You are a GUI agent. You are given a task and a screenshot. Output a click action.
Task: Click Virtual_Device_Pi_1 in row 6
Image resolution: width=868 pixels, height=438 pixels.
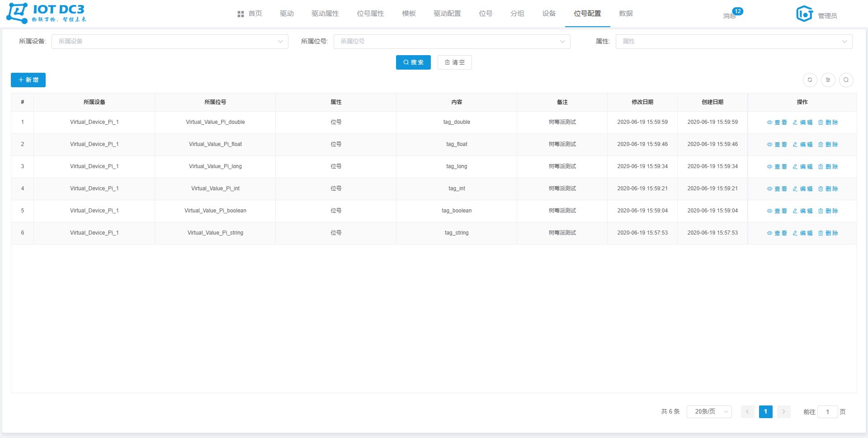(94, 233)
